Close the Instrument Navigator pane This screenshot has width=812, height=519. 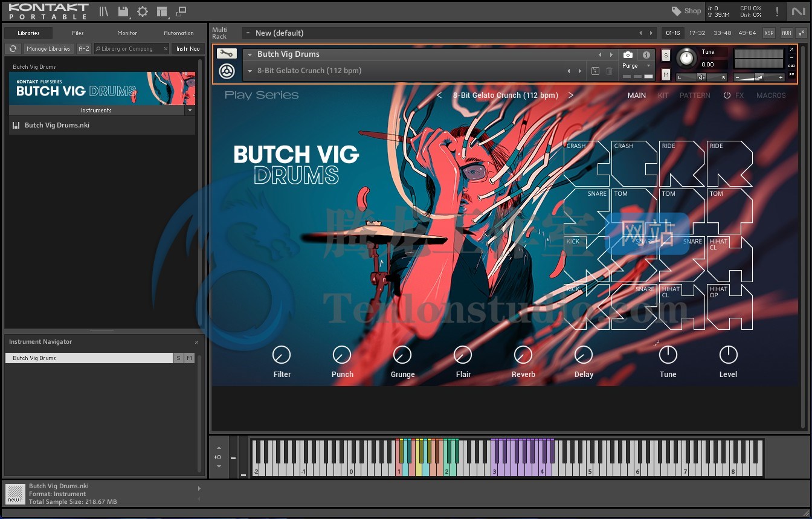click(x=196, y=342)
